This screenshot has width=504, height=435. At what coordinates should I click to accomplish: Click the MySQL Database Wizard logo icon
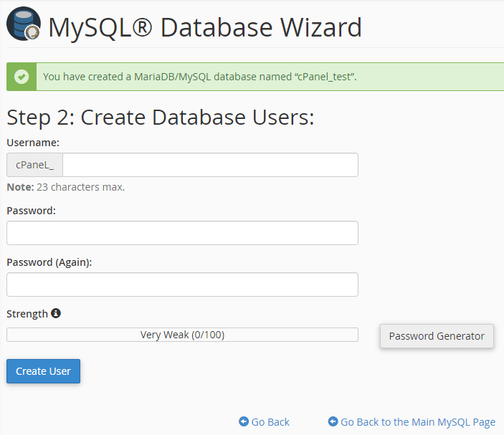[24, 24]
